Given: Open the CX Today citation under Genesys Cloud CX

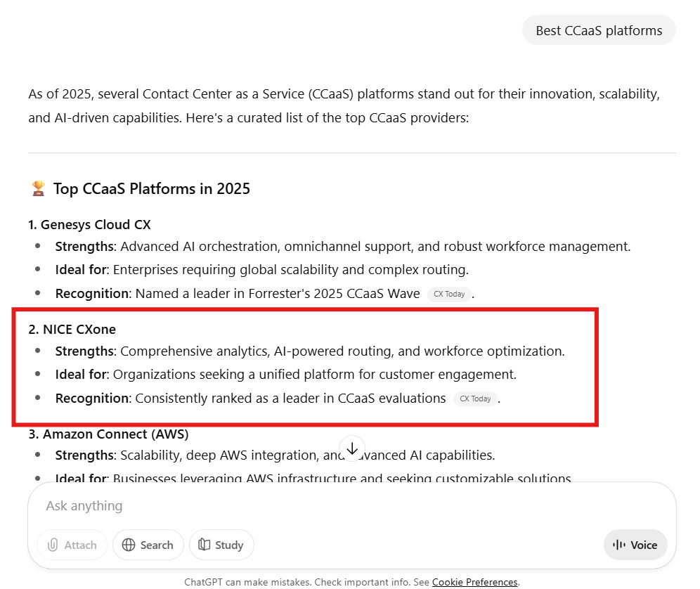Looking at the screenshot, I should (x=449, y=294).
